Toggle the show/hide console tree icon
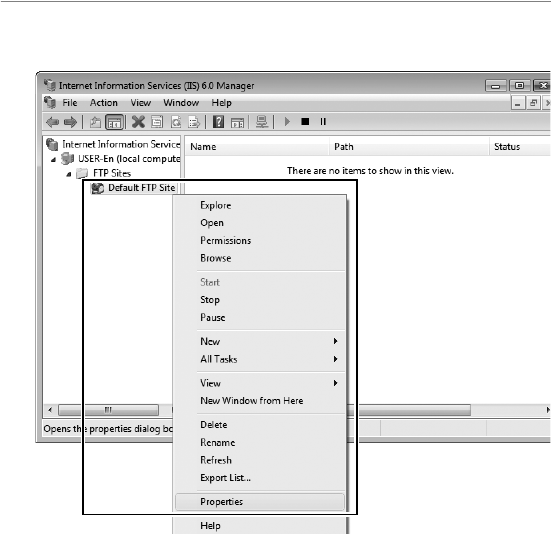Image resolution: width=551 pixels, height=534 pixels. [115, 122]
